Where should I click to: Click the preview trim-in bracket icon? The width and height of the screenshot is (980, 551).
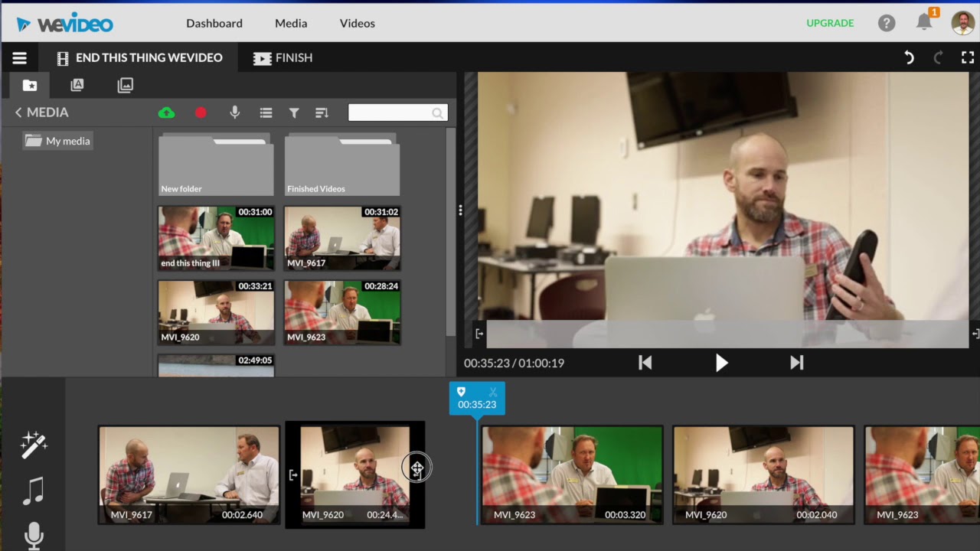pyautogui.click(x=479, y=334)
